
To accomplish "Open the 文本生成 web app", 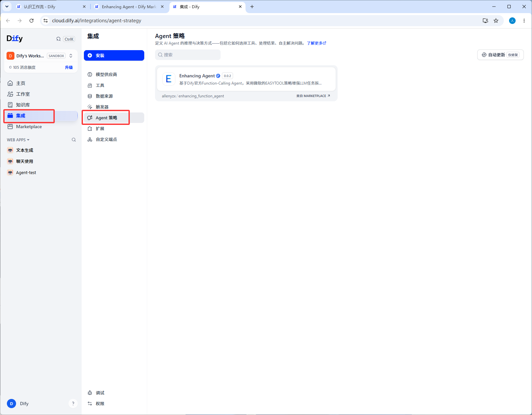I will tap(41, 150).
